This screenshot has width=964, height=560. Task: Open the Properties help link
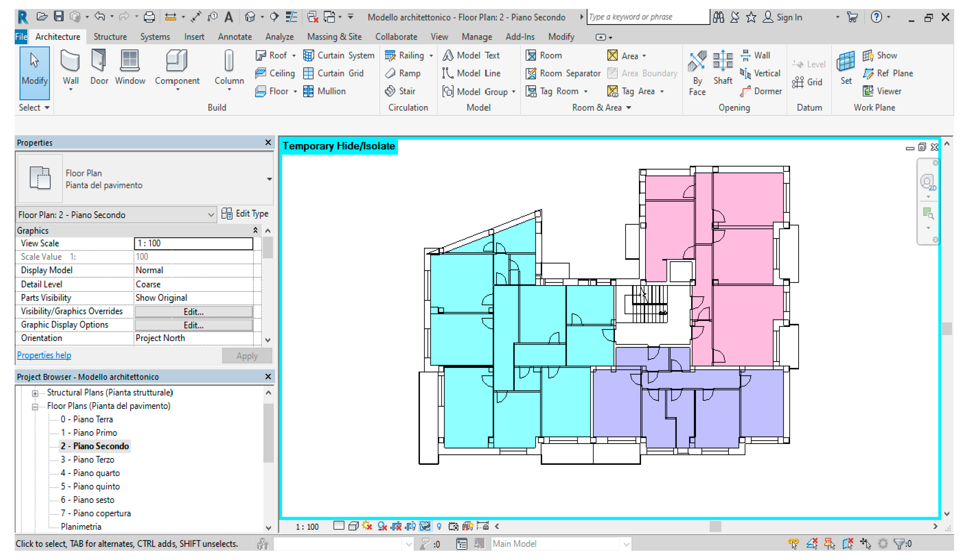[43, 355]
